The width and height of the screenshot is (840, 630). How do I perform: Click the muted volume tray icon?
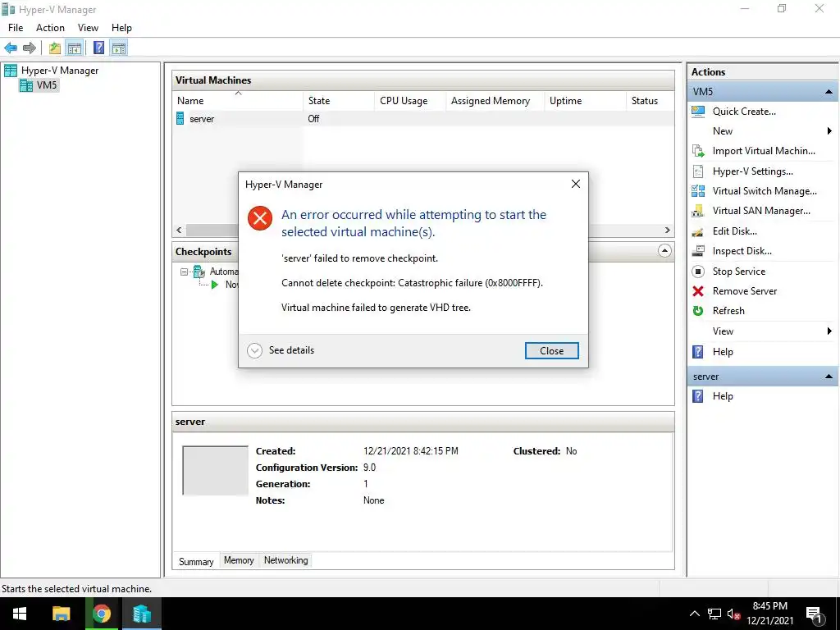(733, 614)
